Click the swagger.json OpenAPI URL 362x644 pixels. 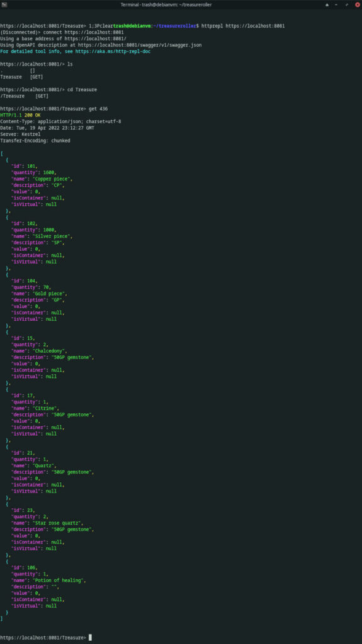coord(140,45)
